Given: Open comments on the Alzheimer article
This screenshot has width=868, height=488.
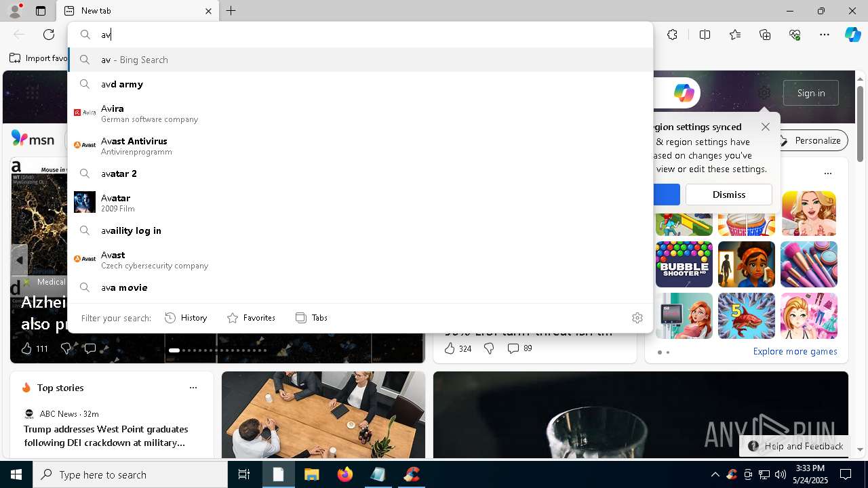Looking at the screenshot, I should tap(90, 348).
